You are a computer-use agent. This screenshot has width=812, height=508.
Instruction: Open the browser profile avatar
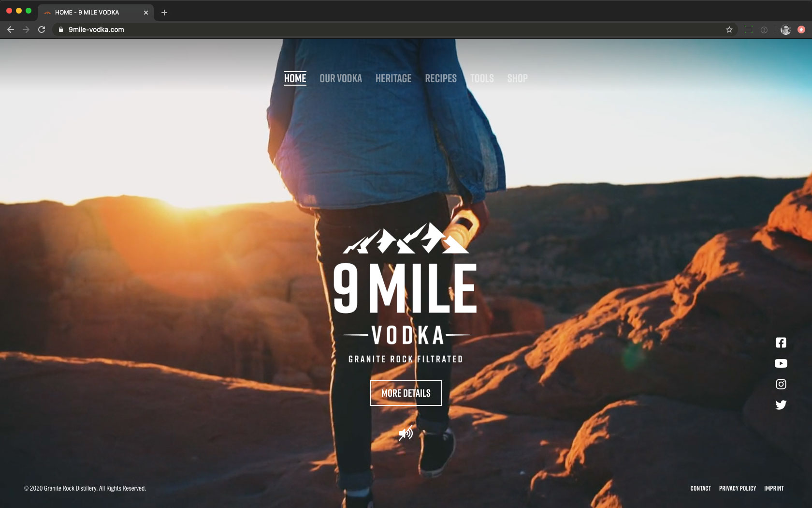click(785, 30)
